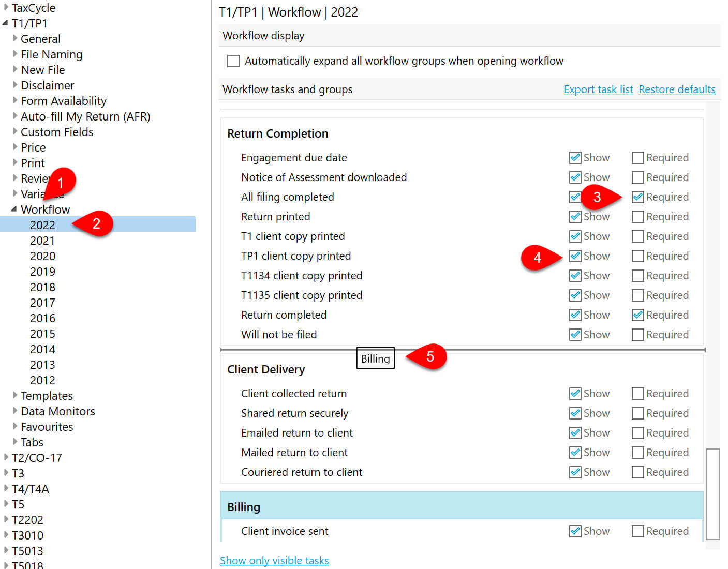Open the Price settings page

click(33, 147)
